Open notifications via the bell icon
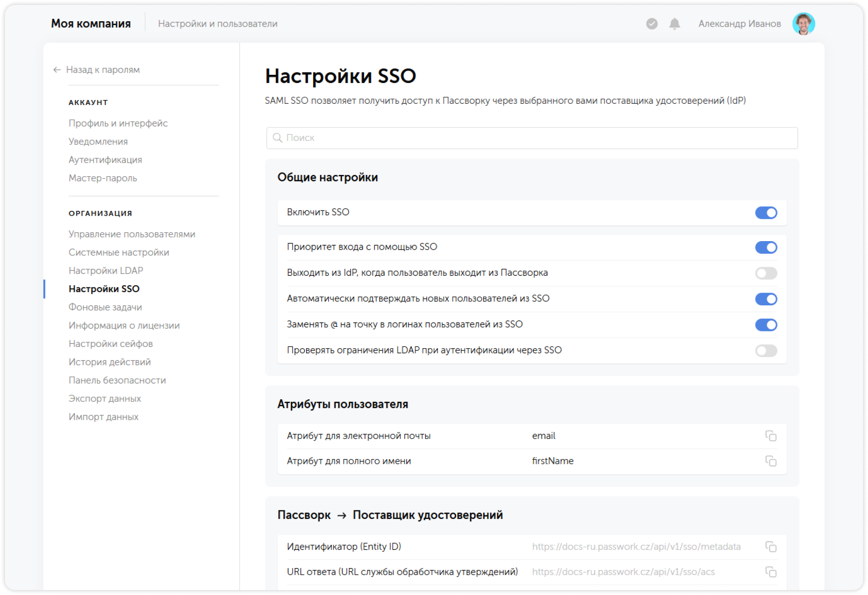This screenshot has height=595, width=868. coord(674,25)
